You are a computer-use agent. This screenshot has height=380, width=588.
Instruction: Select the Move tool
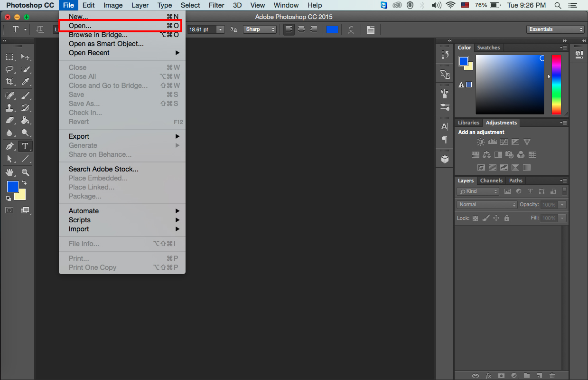(26, 57)
